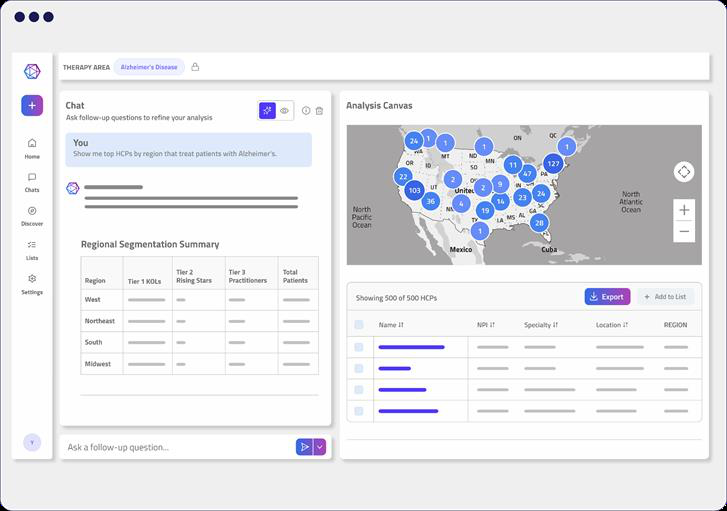Send the follow-up question
Image resolution: width=727 pixels, height=511 pixels.
click(305, 447)
